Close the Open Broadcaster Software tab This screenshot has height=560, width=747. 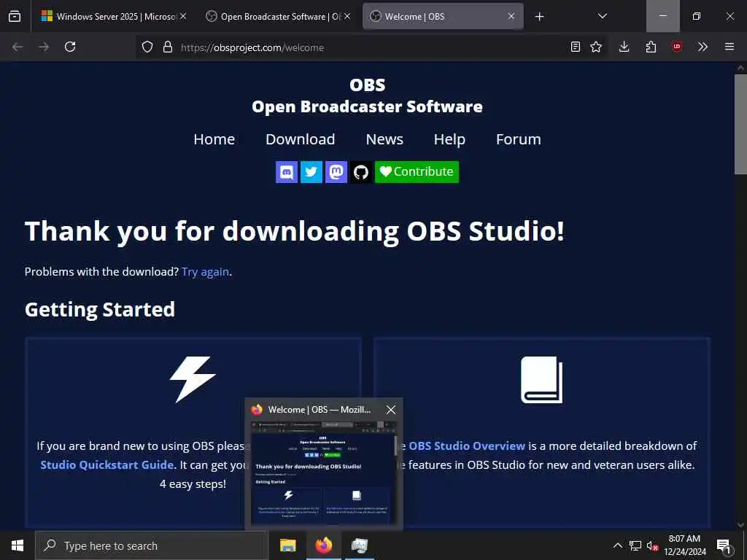[x=347, y=16]
